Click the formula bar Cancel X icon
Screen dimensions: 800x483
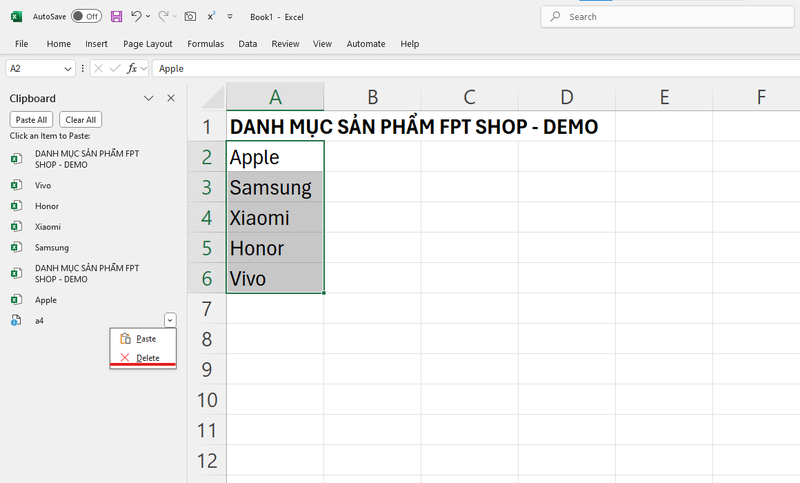(x=99, y=68)
